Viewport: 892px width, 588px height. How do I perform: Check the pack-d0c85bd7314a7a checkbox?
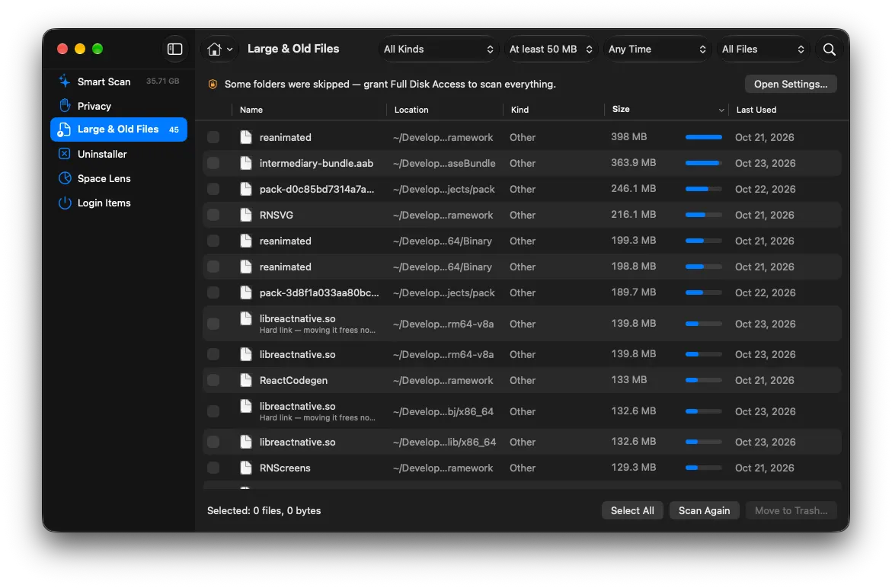[213, 189]
